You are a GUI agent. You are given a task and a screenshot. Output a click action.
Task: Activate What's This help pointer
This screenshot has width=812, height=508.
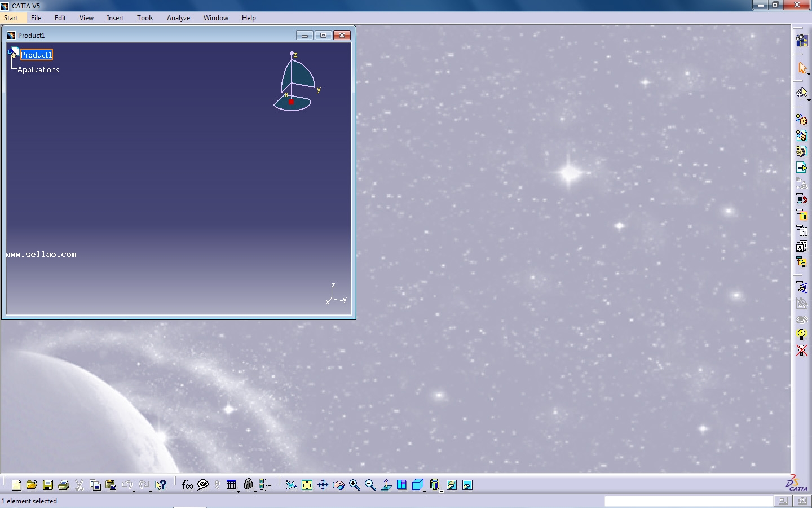pos(161,485)
